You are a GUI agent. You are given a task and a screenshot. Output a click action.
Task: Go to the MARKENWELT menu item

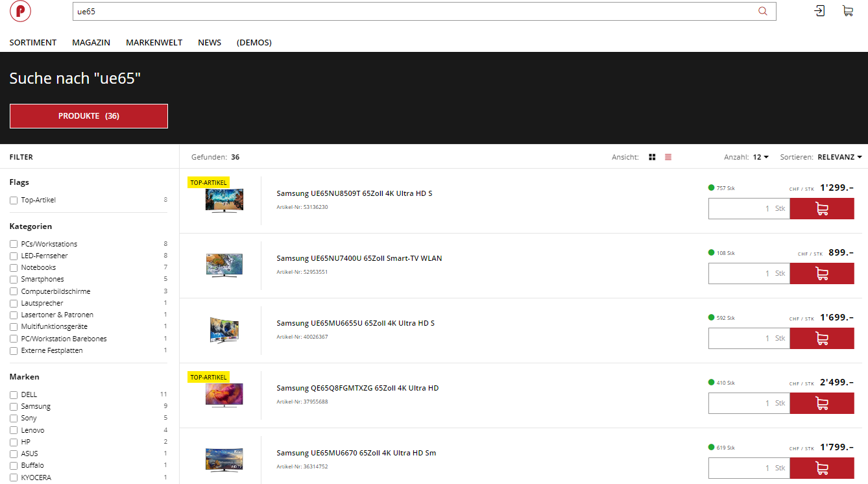(154, 43)
